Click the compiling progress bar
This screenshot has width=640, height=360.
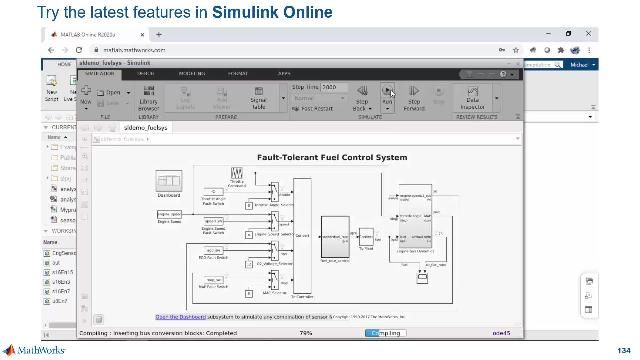pyautogui.click(x=385, y=333)
